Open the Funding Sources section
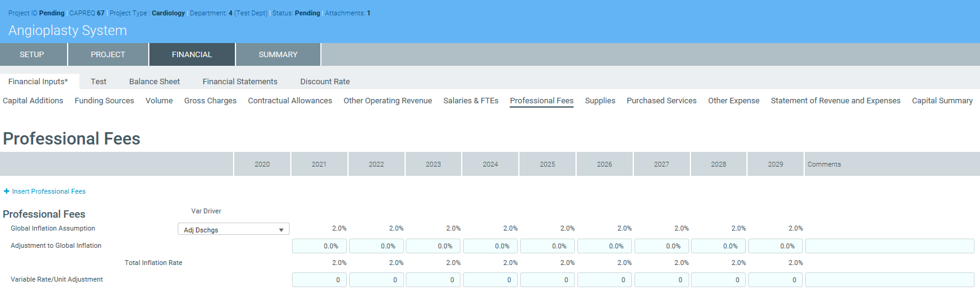980x289 pixels. (x=104, y=100)
